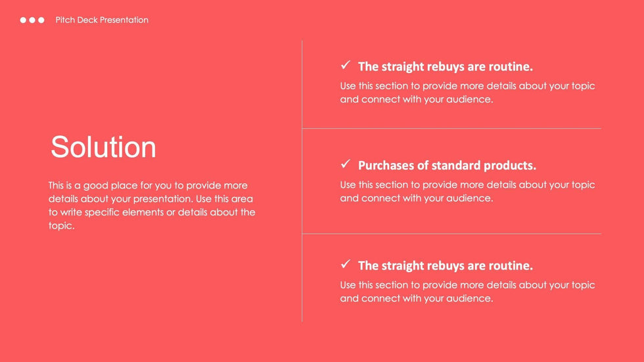Click the checkmark beside the bottom rebuys heading
The image size is (644, 362).
346,265
